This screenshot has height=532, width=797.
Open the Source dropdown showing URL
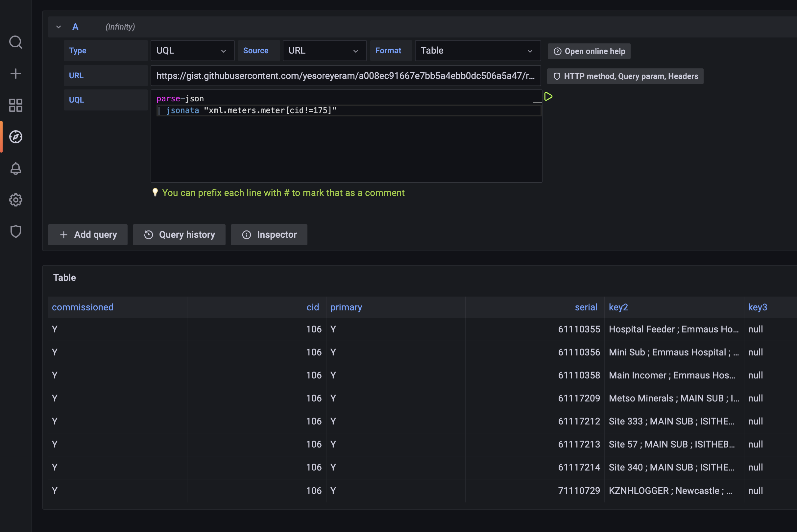click(x=325, y=51)
